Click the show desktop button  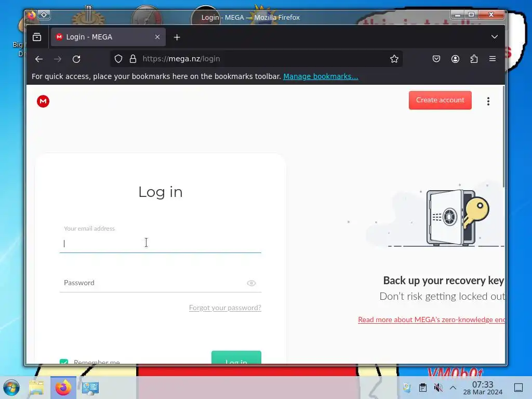point(518,388)
